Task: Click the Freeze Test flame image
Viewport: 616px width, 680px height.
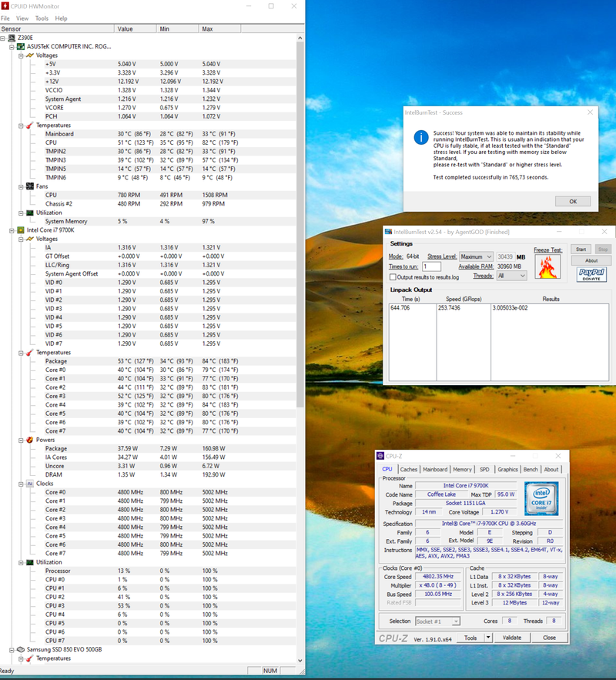Action: [547, 266]
